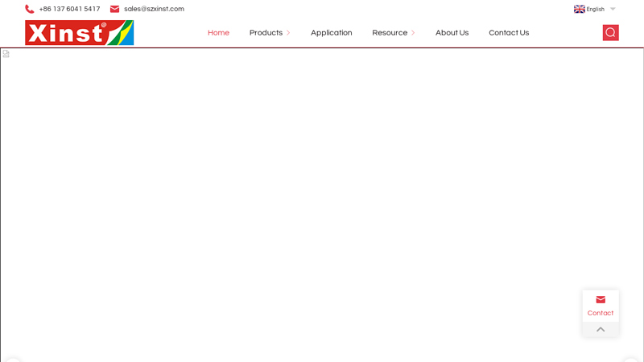Expand the English language dropdown arrow

(613, 9)
